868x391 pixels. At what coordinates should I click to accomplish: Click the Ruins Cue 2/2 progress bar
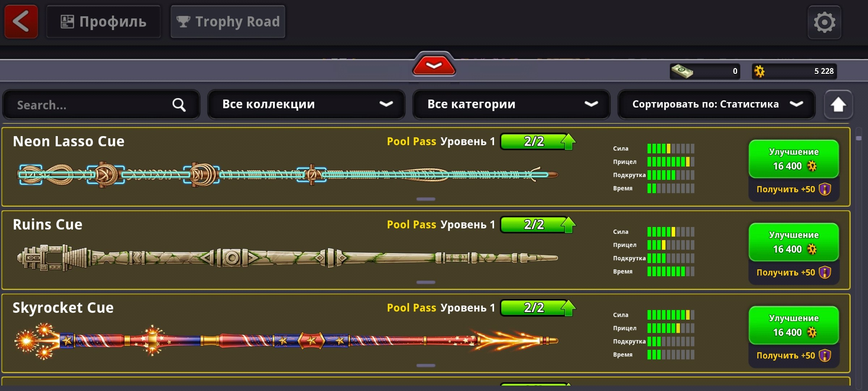pyautogui.click(x=534, y=224)
